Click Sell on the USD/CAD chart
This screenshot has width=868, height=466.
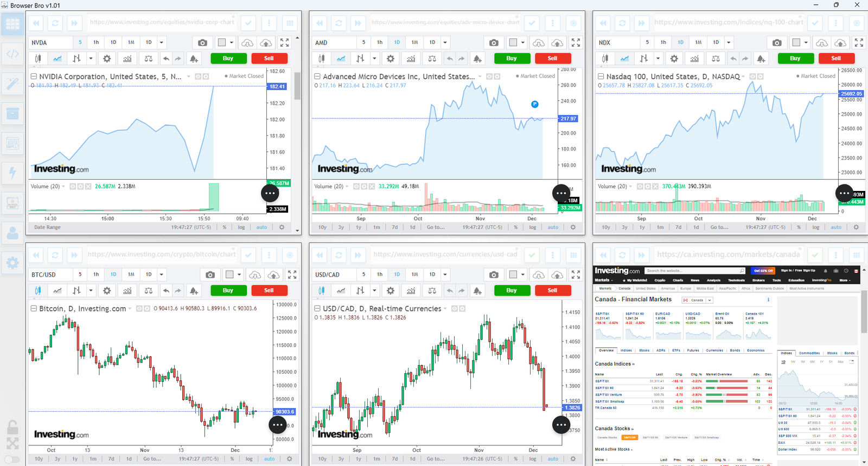pyautogui.click(x=552, y=291)
